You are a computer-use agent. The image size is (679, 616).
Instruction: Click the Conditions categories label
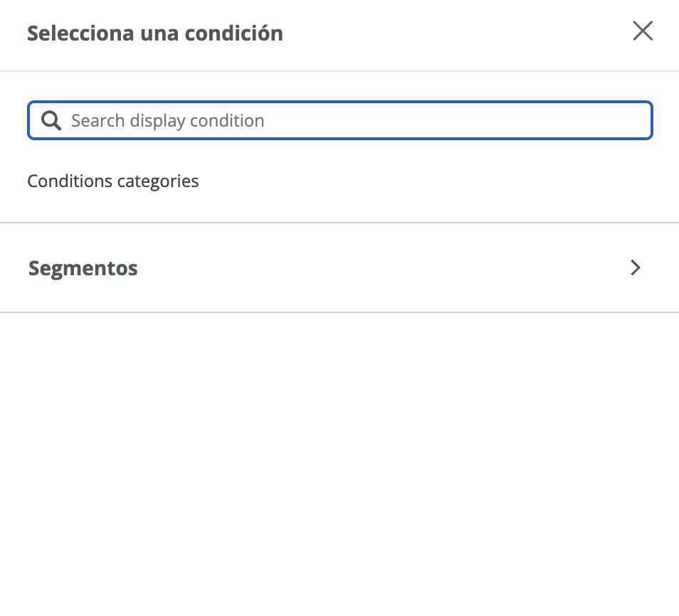113,181
